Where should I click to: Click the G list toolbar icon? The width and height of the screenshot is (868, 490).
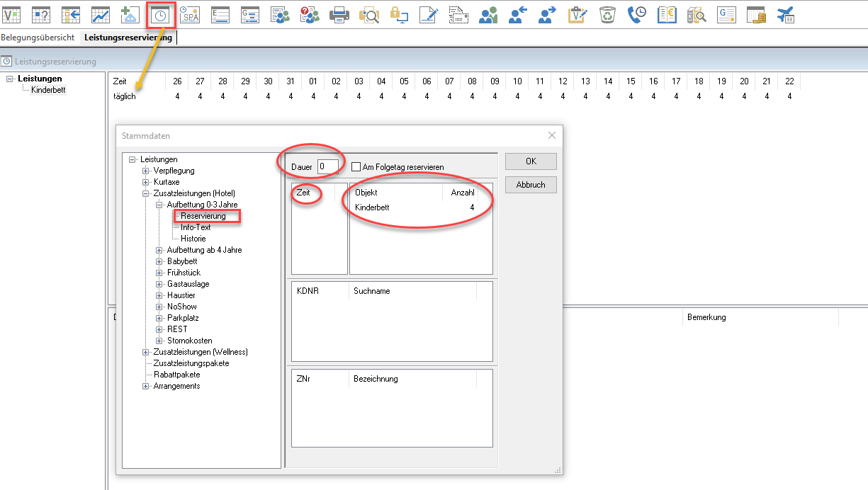pos(249,14)
